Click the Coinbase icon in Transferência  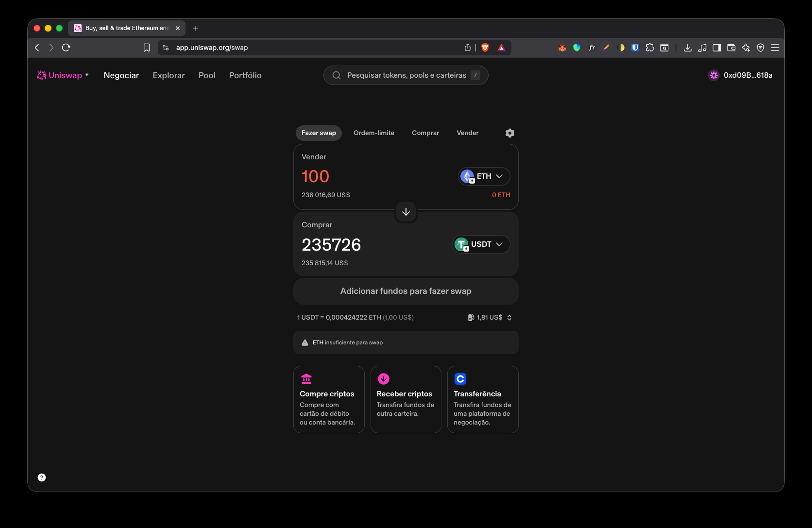click(460, 379)
